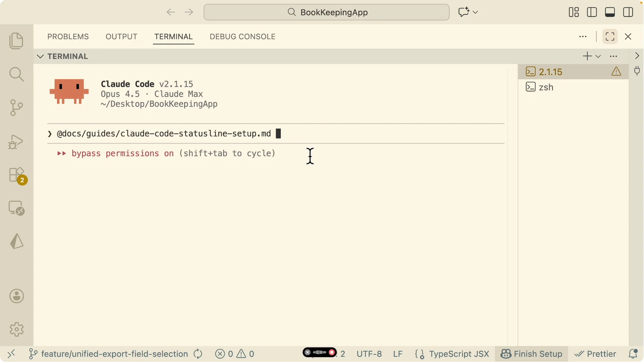Open the Explorer view in activity bar
The width and height of the screenshot is (644, 362).
click(x=16, y=41)
